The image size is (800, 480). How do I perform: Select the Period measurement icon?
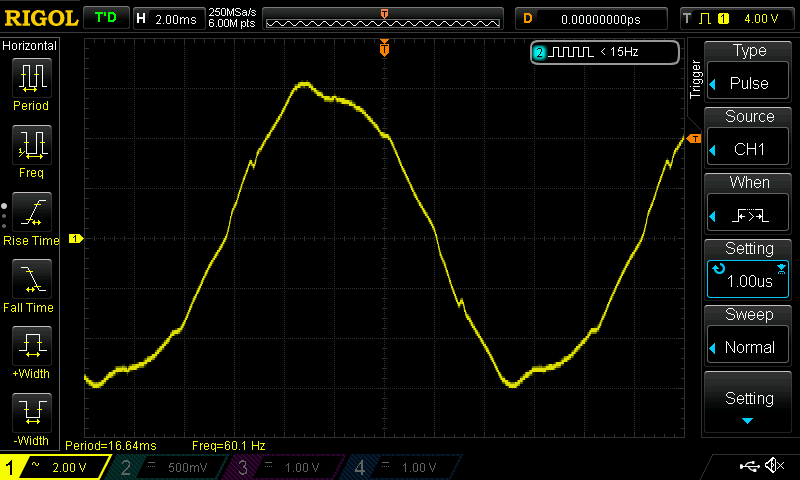31,82
